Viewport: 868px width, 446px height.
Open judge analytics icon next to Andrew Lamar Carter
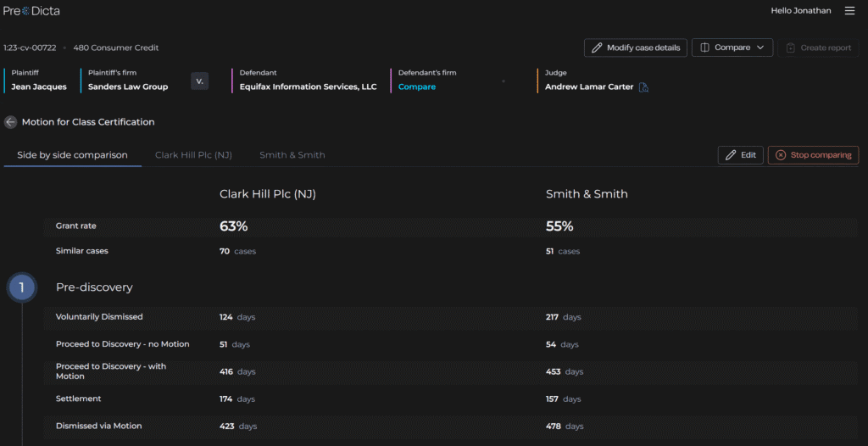[x=643, y=87]
